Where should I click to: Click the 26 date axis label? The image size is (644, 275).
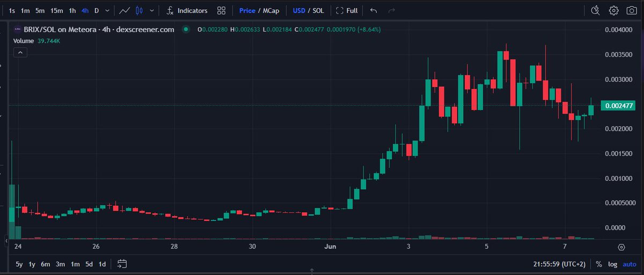click(96, 247)
